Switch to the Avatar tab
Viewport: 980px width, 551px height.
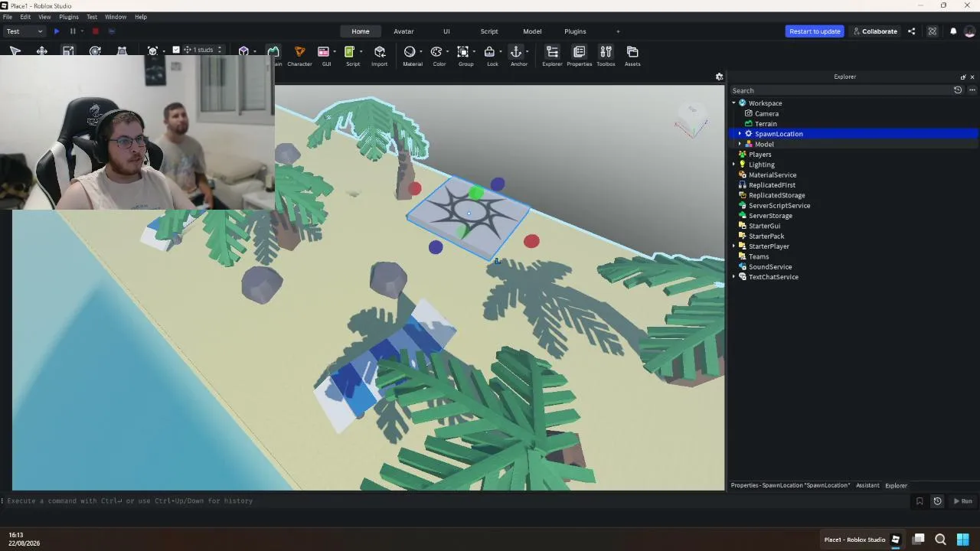pos(403,31)
